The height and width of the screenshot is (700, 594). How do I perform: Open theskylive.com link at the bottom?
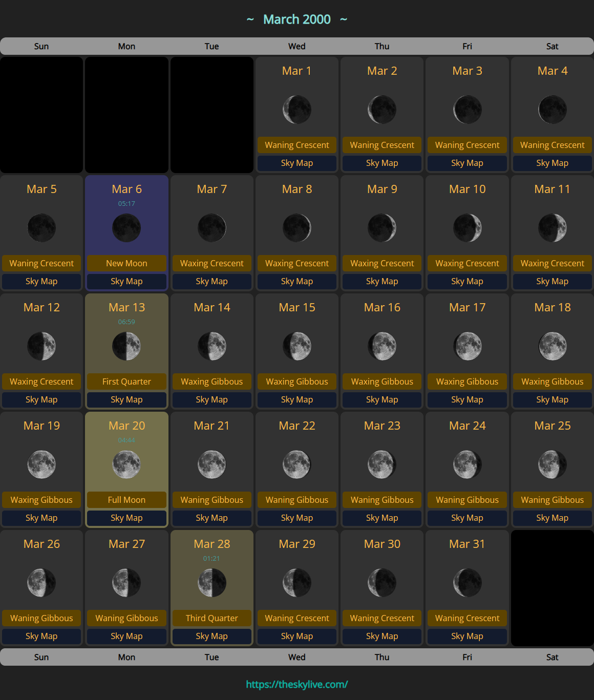pyautogui.click(x=297, y=684)
